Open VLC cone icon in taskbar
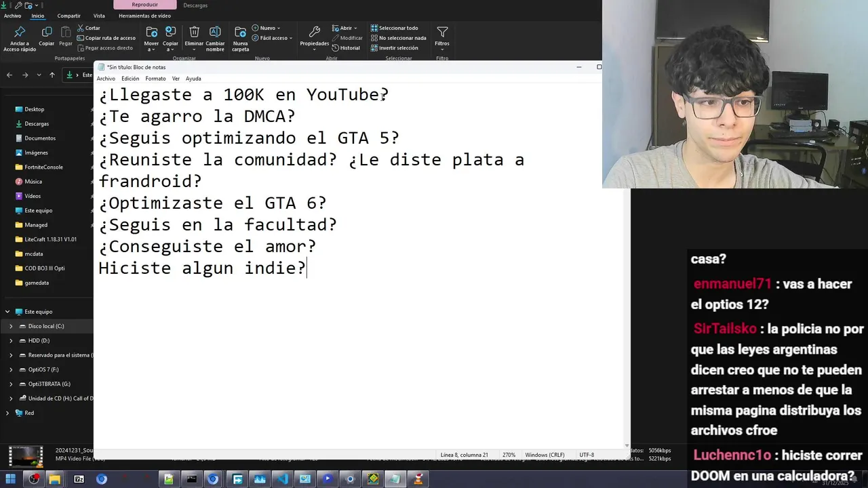This screenshot has height=488, width=868. pos(418,479)
